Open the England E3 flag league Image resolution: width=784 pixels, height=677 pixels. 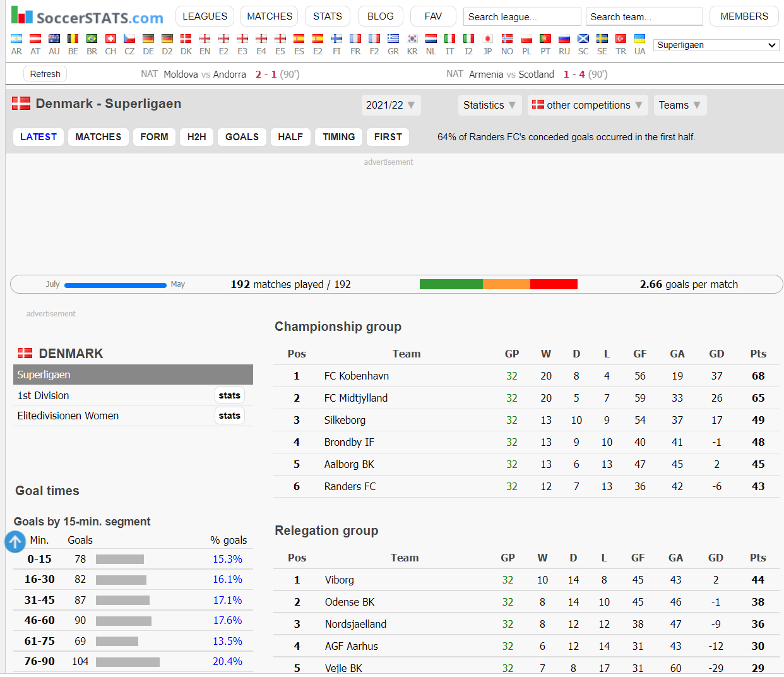pyautogui.click(x=242, y=39)
